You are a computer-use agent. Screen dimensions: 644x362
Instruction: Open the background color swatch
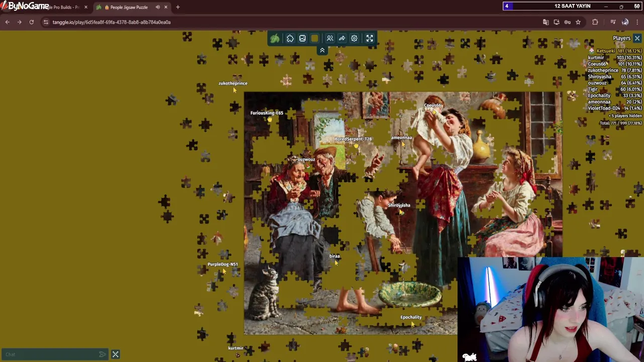click(314, 38)
